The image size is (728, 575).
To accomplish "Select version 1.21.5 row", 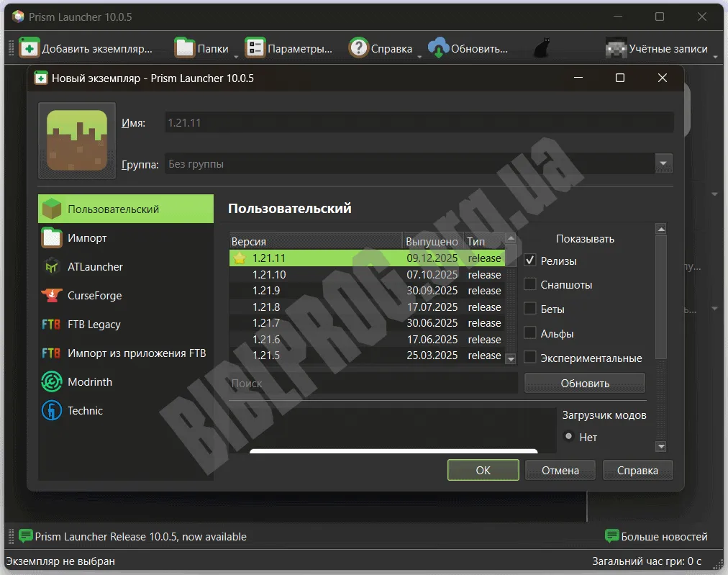I will [368, 356].
